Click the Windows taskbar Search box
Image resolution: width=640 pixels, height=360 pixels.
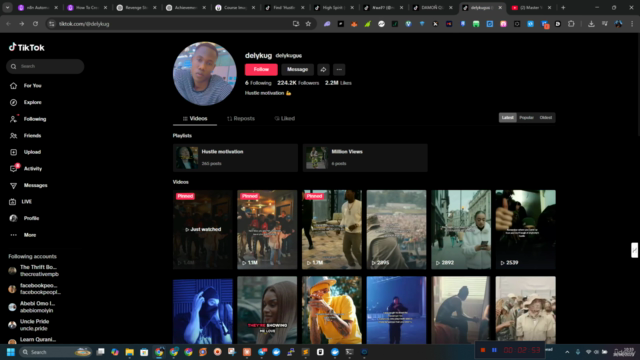pyautogui.click(x=56, y=352)
